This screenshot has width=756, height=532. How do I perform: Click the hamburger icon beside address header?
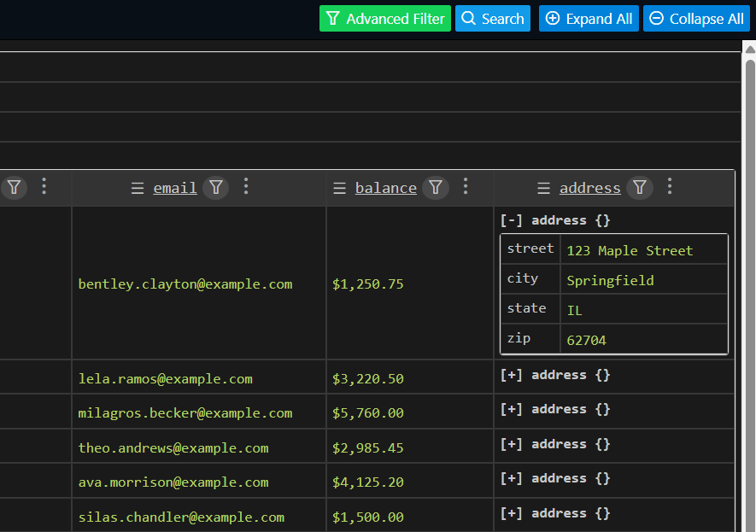click(544, 187)
